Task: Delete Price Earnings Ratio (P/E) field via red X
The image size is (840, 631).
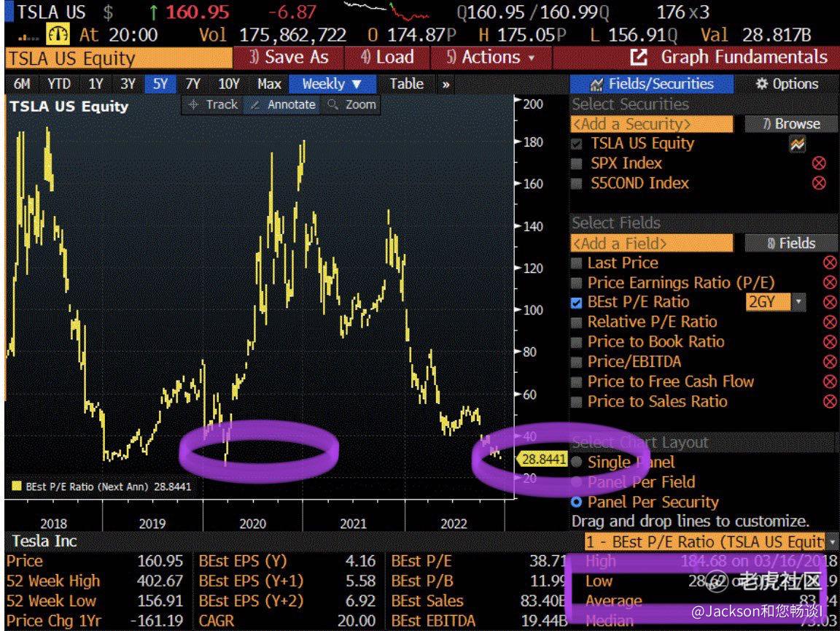Action: pos(830,282)
